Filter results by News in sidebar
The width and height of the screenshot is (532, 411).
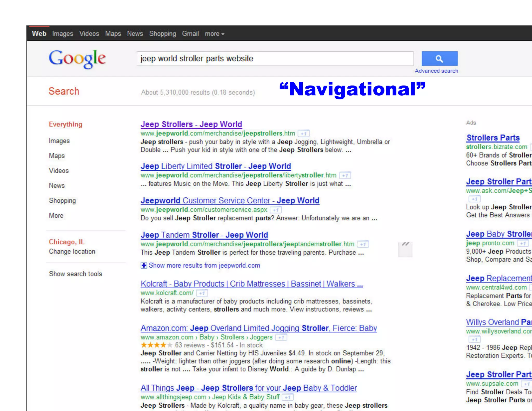(x=57, y=186)
